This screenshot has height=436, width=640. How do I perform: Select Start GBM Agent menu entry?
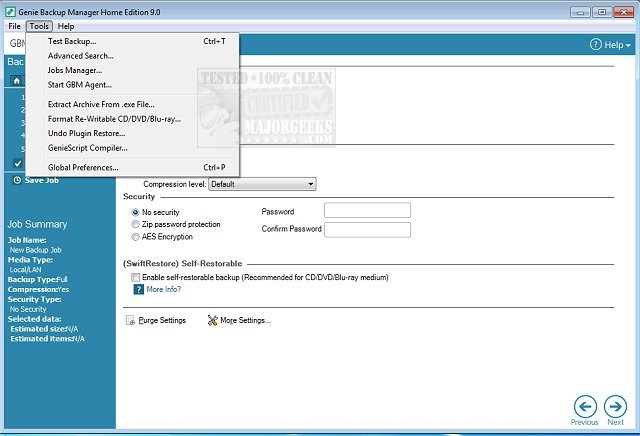pyautogui.click(x=133, y=85)
